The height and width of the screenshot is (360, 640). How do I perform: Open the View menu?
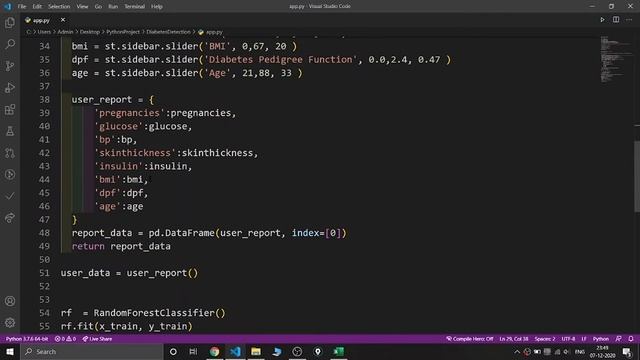pyautogui.click(x=82, y=6)
